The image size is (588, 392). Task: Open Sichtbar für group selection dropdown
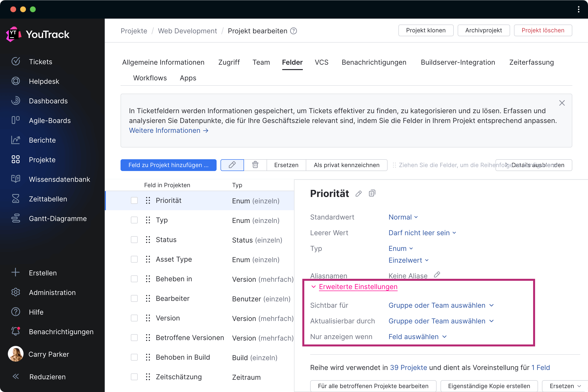pos(440,305)
